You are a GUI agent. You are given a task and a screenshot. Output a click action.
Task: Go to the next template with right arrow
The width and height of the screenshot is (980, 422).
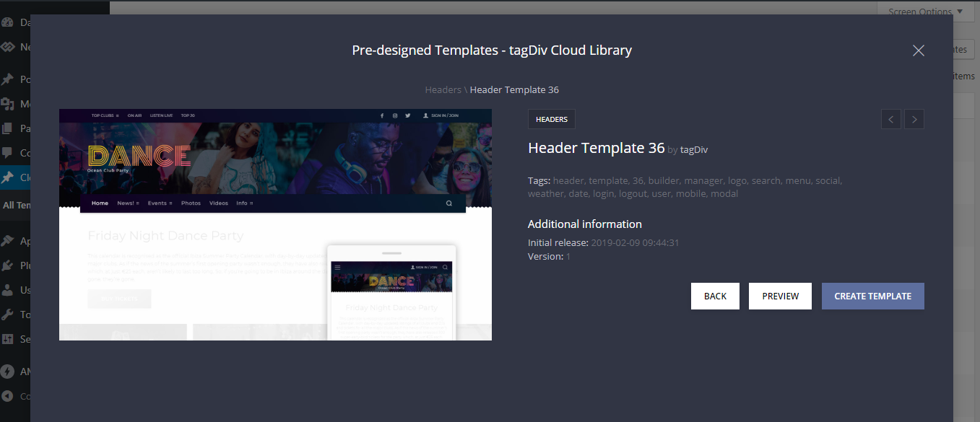point(914,119)
